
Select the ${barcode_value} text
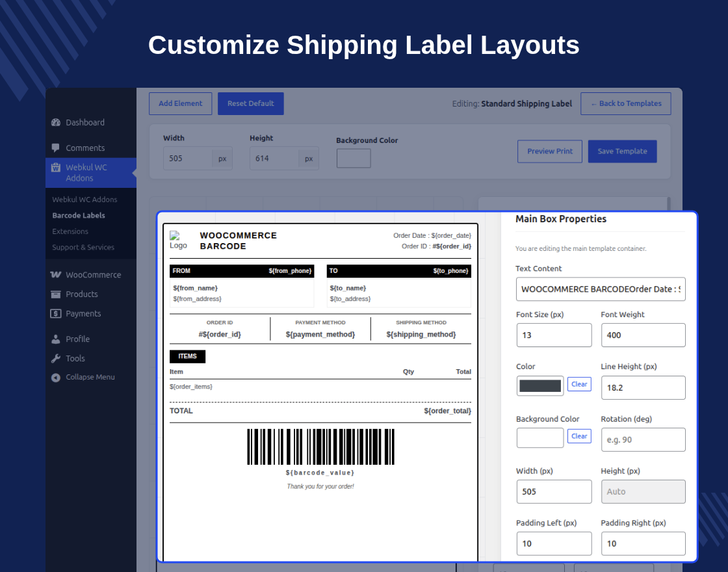(320, 473)
